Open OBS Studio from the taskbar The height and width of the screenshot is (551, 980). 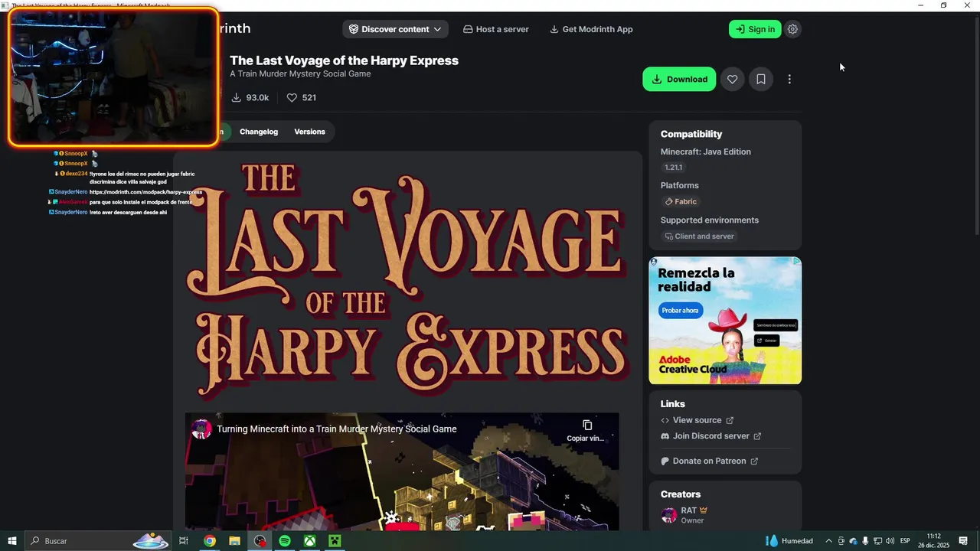[x=260, y=541]
